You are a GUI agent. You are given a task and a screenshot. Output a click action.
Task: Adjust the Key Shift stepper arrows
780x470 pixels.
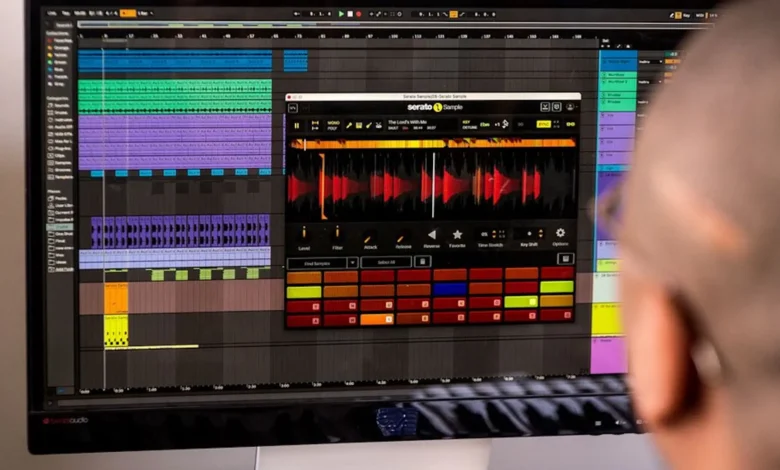coord(541,233)
